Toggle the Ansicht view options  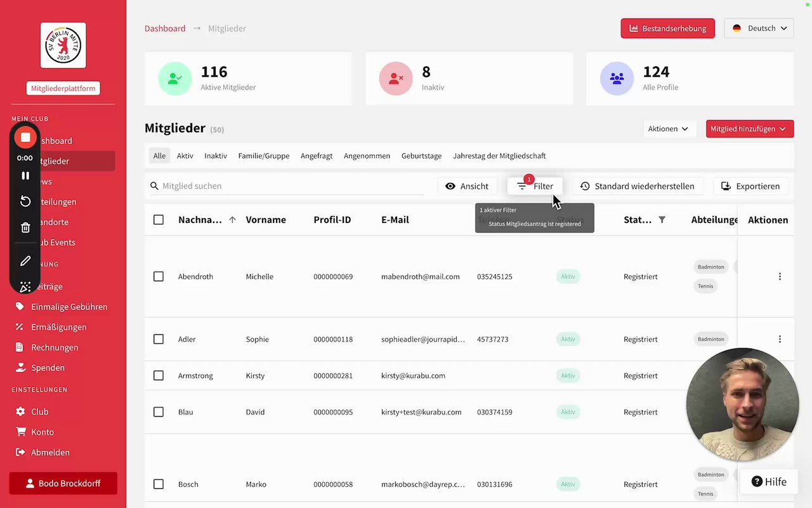click(x=467, y=186)
